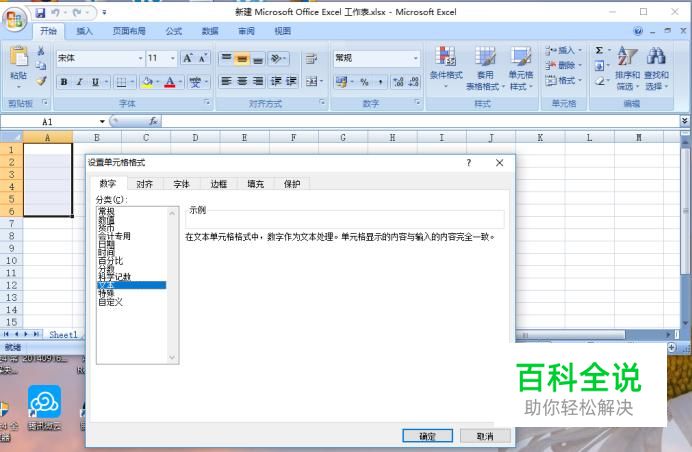Click the Format Painter brush icon
Screen dimensions: 692x452
pos(41,81)
